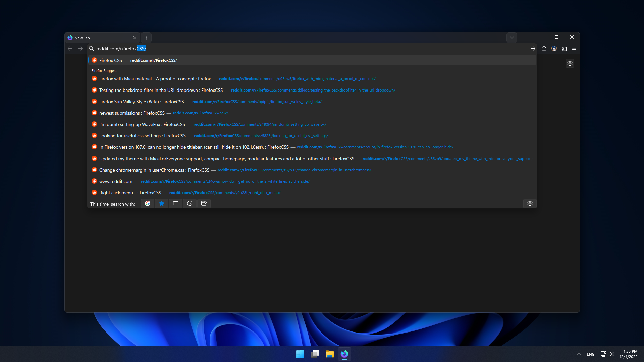Open the Extensions puzzle icon
This screenshot has width=644, height=362.
click(x=564, y=49)
